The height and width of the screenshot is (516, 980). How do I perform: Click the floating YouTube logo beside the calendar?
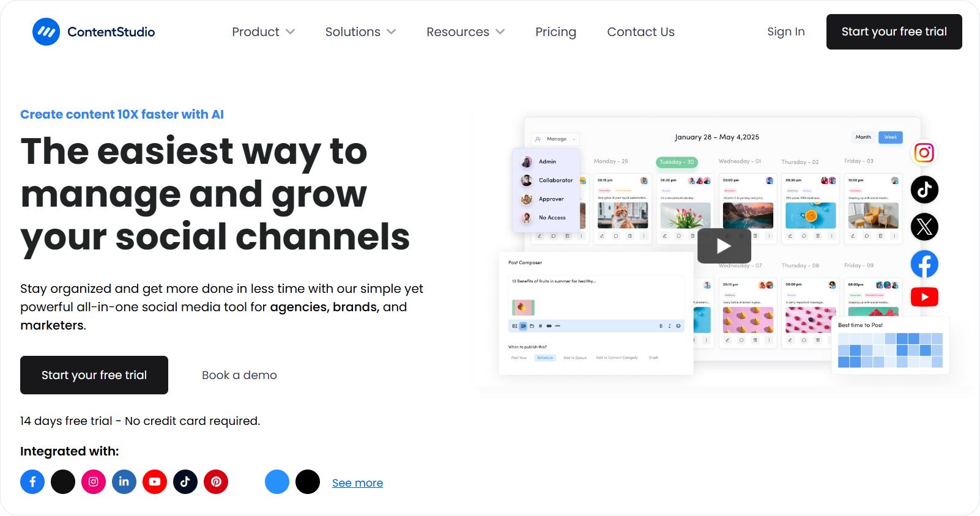coord(924,297)
